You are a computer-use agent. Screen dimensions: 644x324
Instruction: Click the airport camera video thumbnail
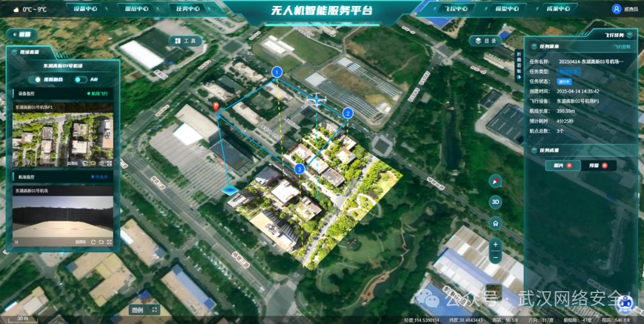coord(63,217)
